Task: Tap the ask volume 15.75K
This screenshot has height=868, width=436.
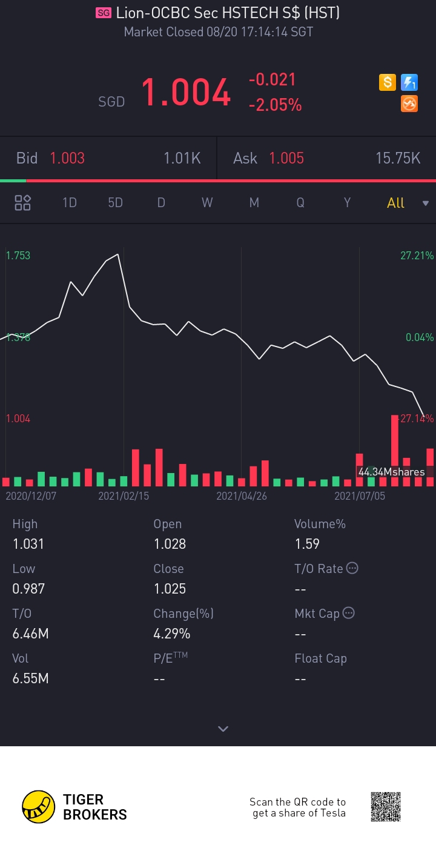Action: point(398,158)
